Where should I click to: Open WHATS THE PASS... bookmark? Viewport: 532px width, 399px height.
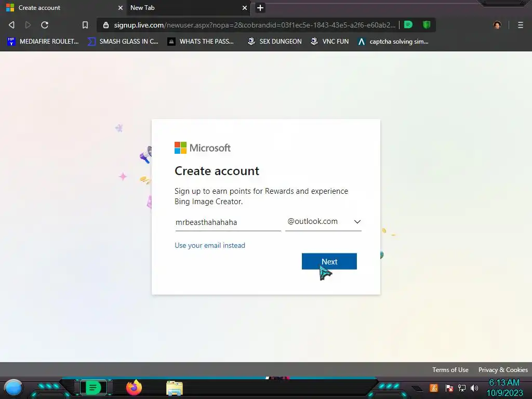pyautogui.click(x=201, y=42)
